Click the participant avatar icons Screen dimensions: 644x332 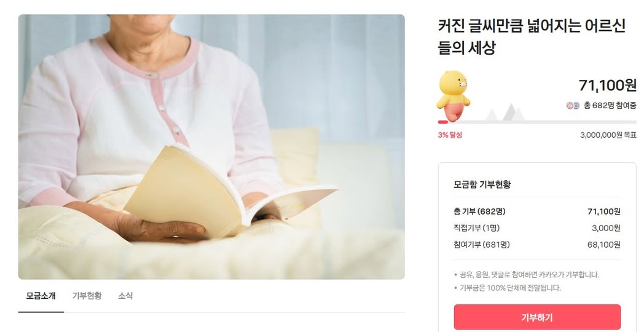(x=573, y=106)
